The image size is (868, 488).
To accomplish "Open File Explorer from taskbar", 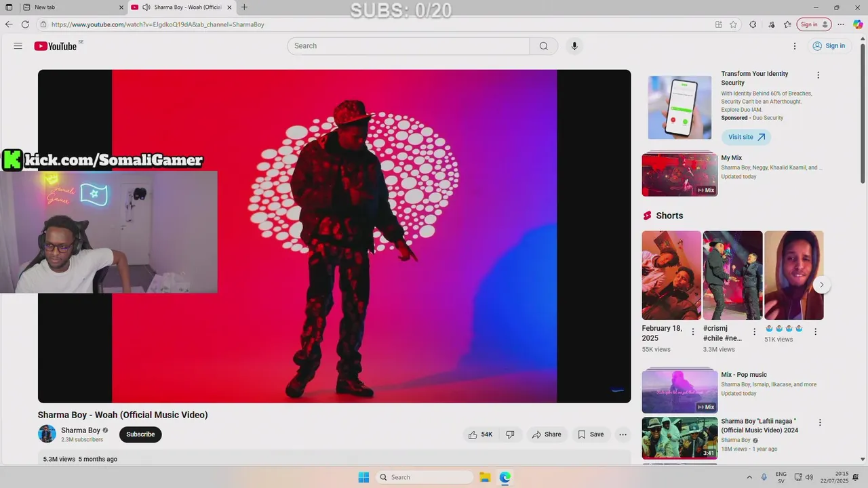I will coord(485,477).
